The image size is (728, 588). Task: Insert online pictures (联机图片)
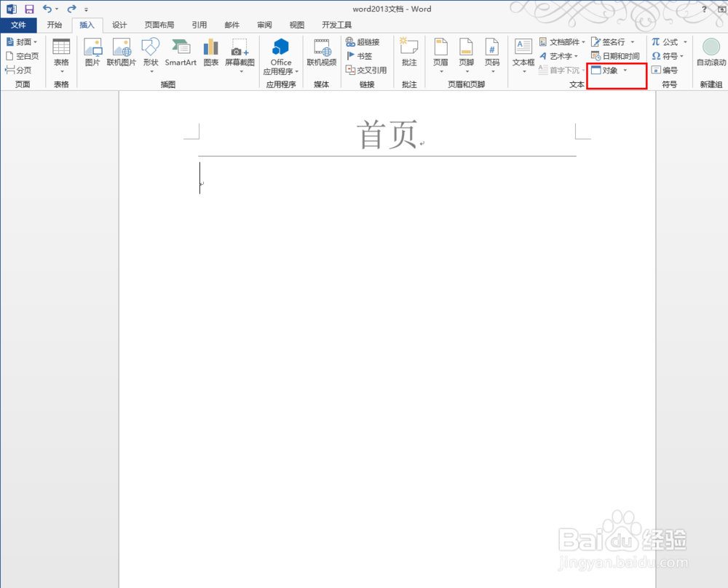(x=121, y=52)
